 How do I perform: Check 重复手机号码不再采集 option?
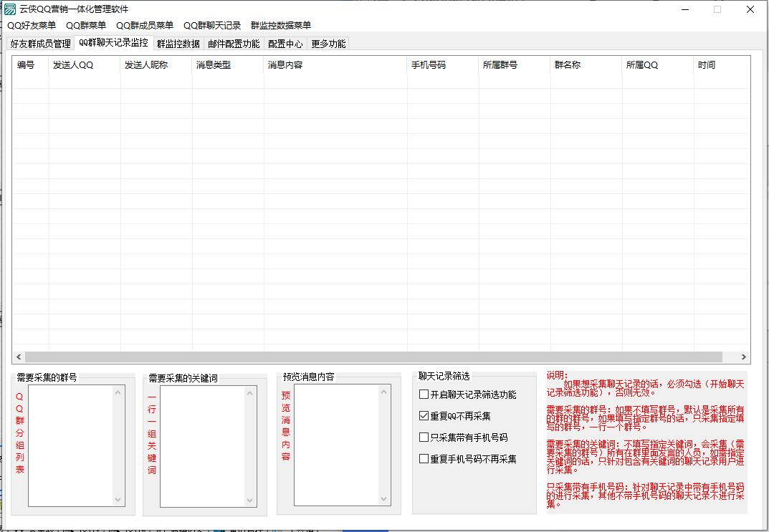coord(468,459)
